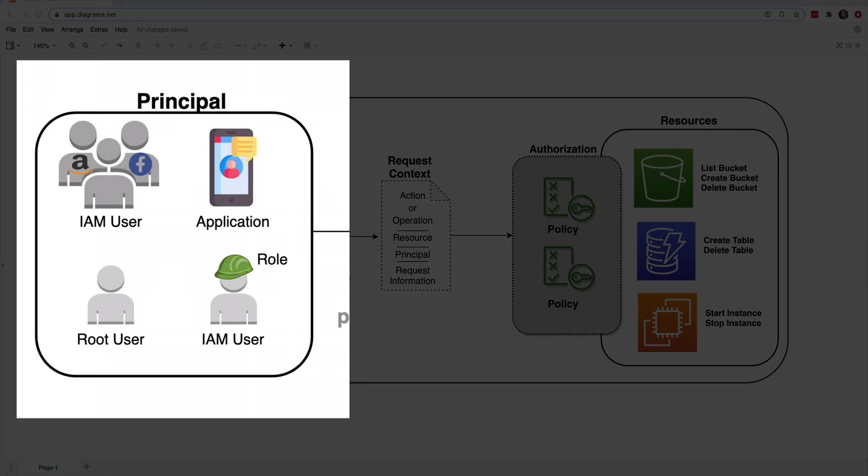Viewport: 868px width, 476px height.
Task: Click the zoom in magnifier icon
Action: coord(72,45)
